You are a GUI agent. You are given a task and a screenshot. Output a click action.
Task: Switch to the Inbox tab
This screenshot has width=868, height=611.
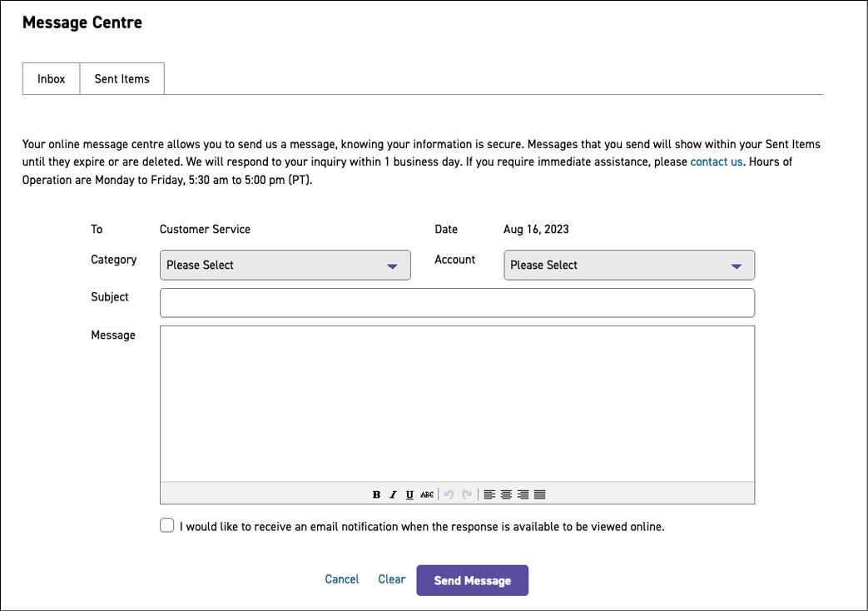[51, 79]
